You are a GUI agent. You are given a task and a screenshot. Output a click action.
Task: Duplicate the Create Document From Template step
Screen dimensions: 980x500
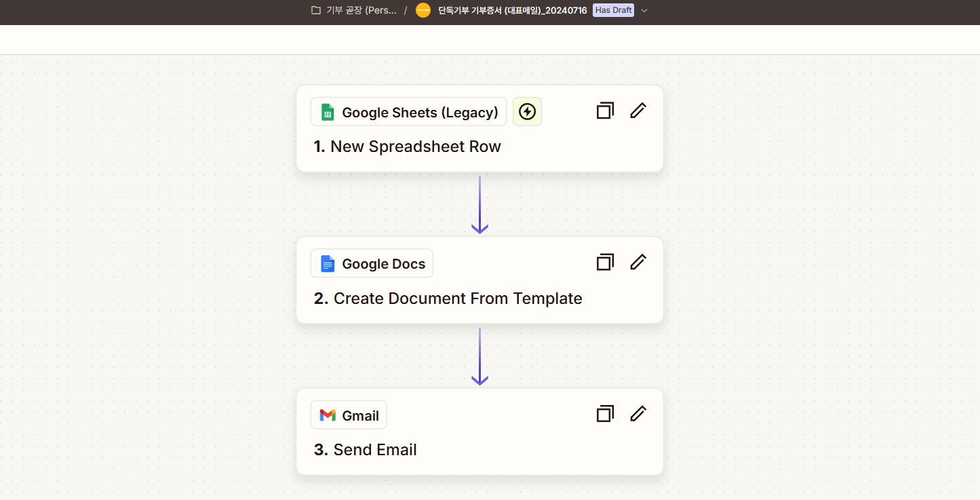tap(605, 262)
